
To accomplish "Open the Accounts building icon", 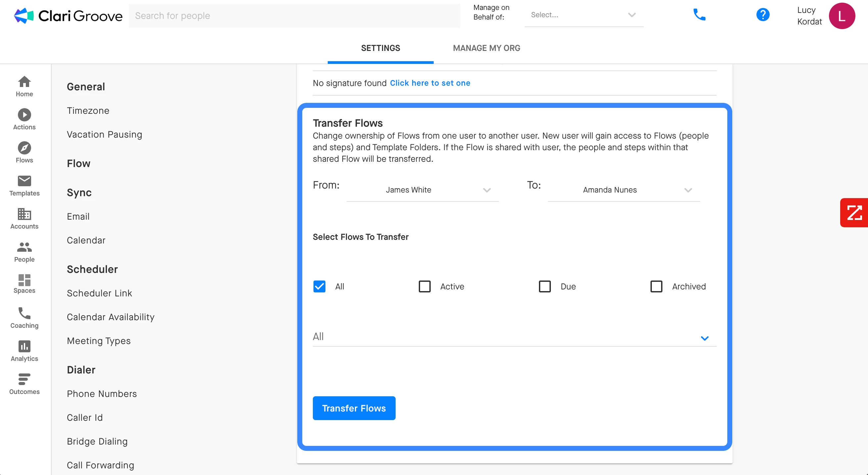I will (24, 214).
